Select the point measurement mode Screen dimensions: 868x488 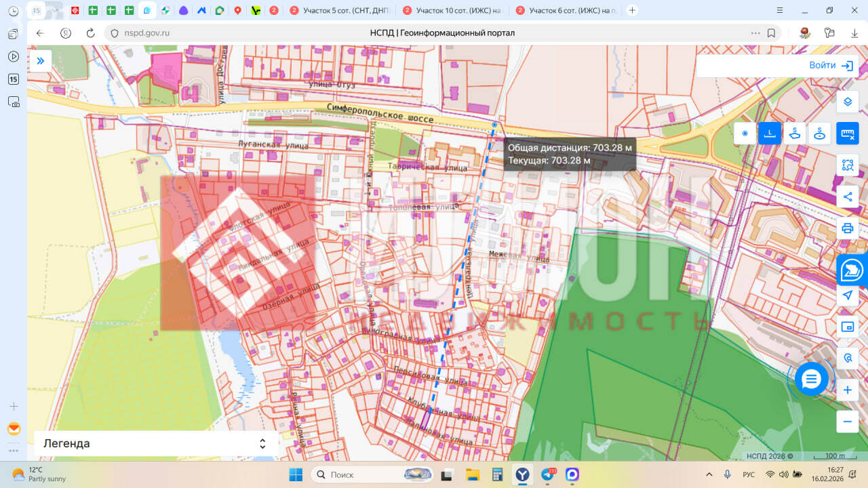coord(745,134)
